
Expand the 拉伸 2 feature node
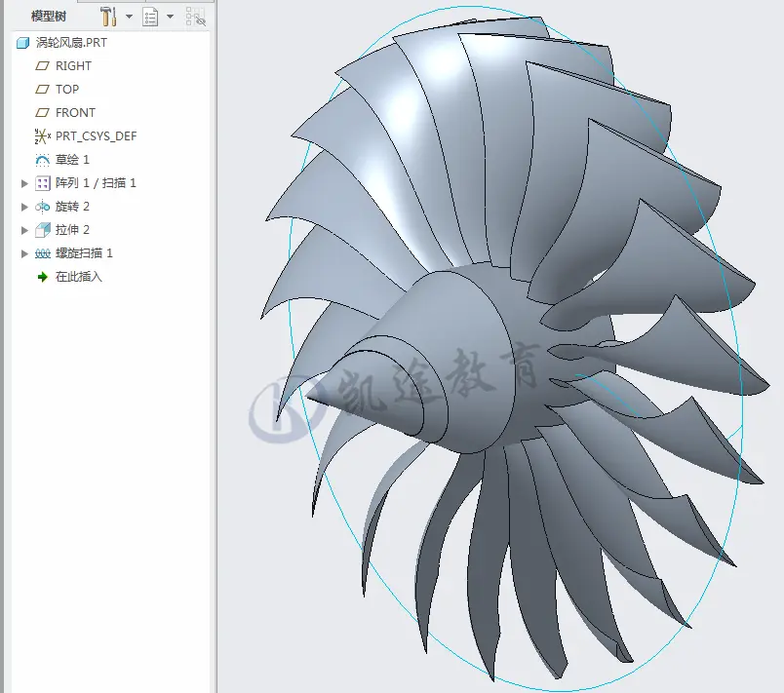click(x=24, y=230)
